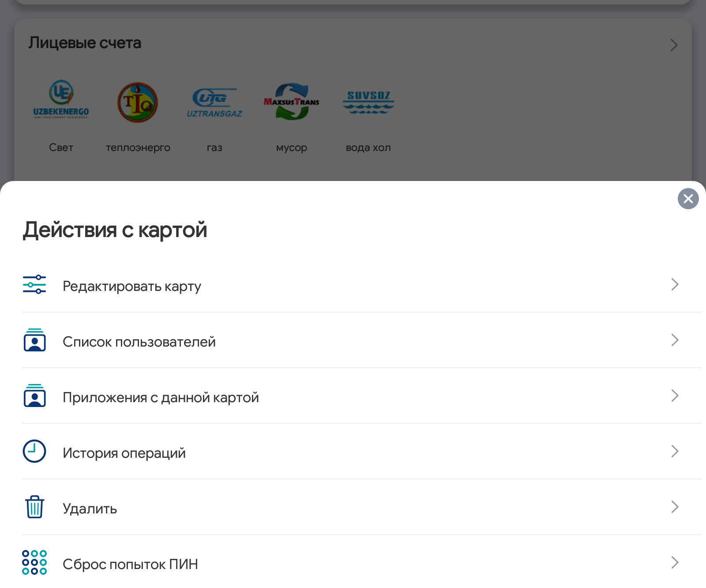Click the Лицевые счета heading
Image resolution: width=706 pixels, height=588 pixels.
coord(85,43)
